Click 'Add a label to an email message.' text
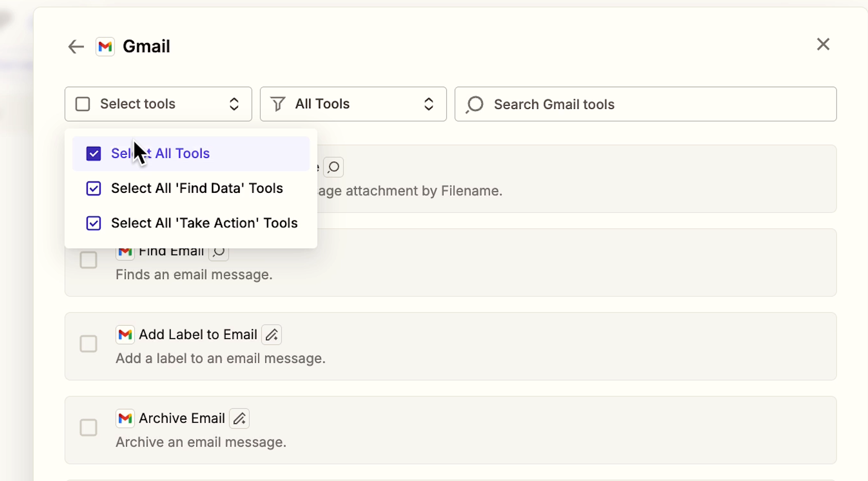 click(221, 359)
